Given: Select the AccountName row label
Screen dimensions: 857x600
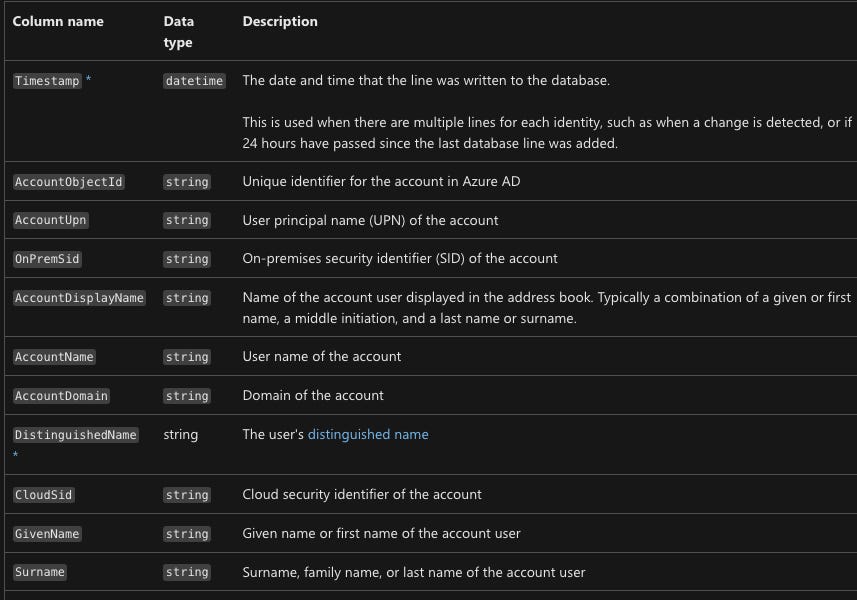Looking at the screenshot, I should [x=54, y=357].
